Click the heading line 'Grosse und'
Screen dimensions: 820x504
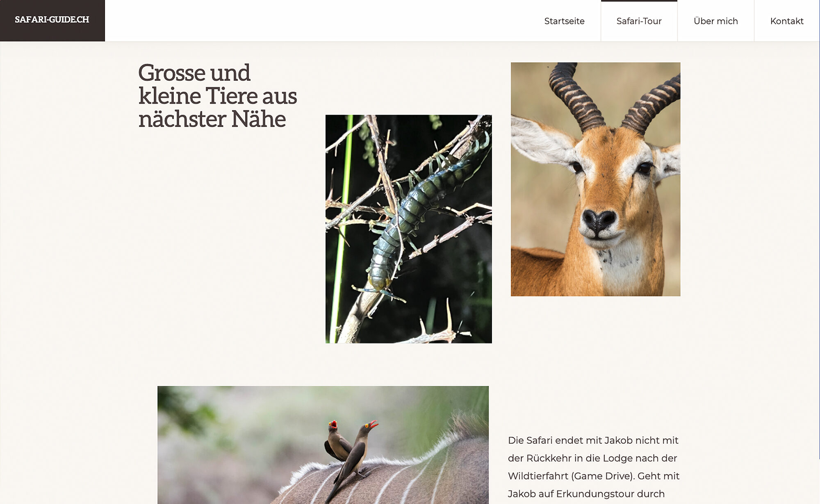(x=194, y=73)
